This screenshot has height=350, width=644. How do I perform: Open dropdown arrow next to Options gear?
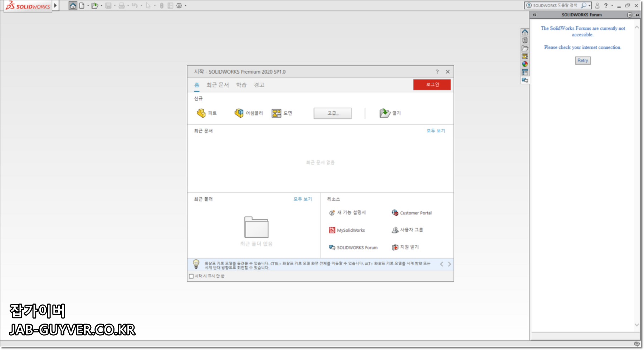[x=186, y=6]
